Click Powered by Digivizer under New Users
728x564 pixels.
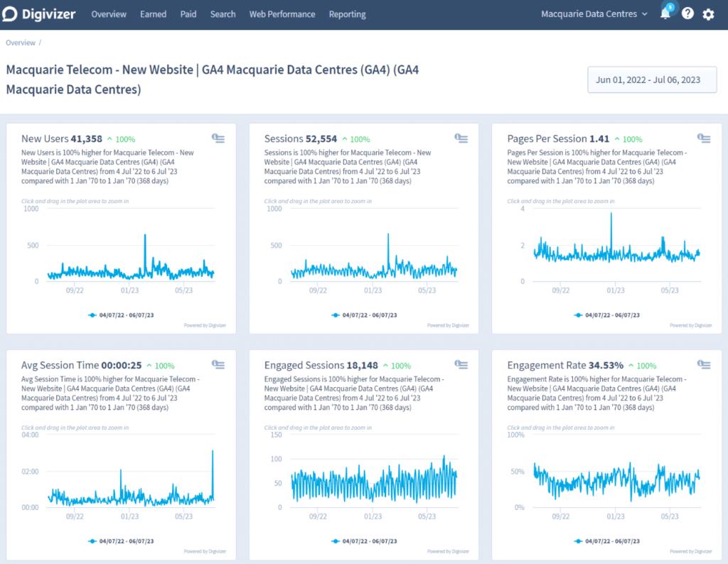click(x=205, y=325)
